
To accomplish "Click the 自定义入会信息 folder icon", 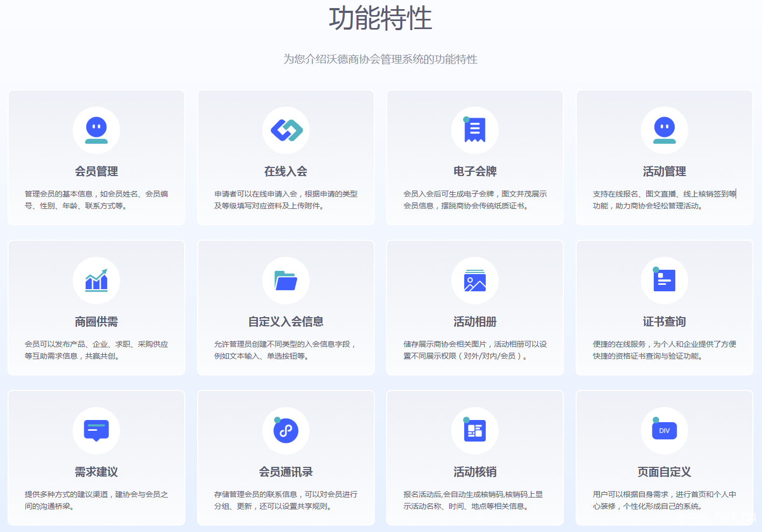I will (286, 281).
